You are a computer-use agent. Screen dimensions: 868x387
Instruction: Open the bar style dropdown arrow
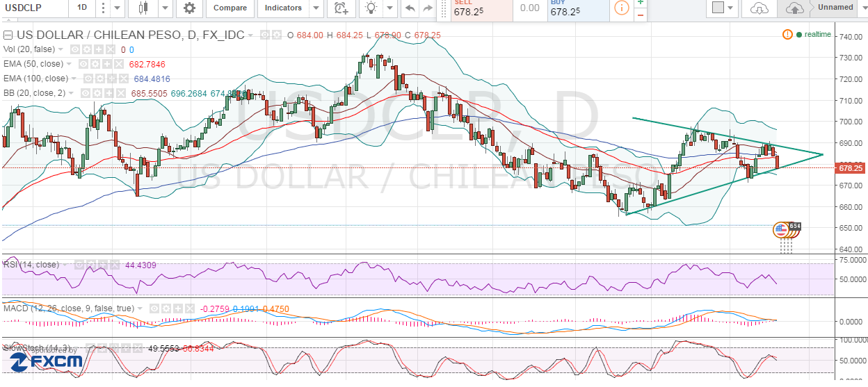pos(165,8)
